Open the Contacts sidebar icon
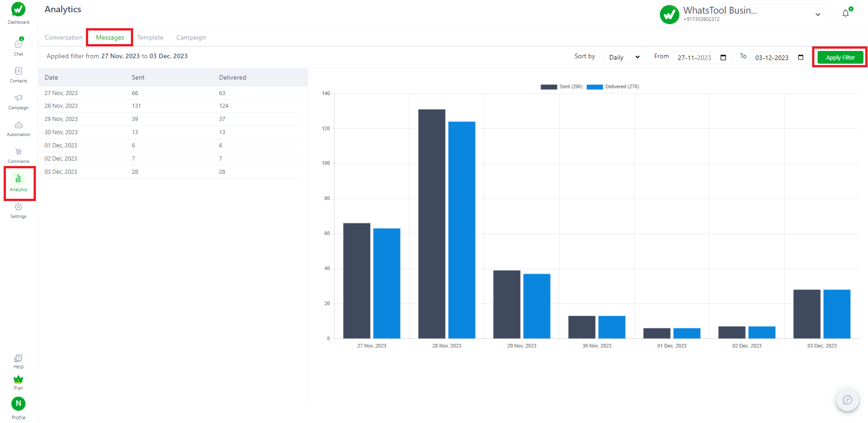 18,71
